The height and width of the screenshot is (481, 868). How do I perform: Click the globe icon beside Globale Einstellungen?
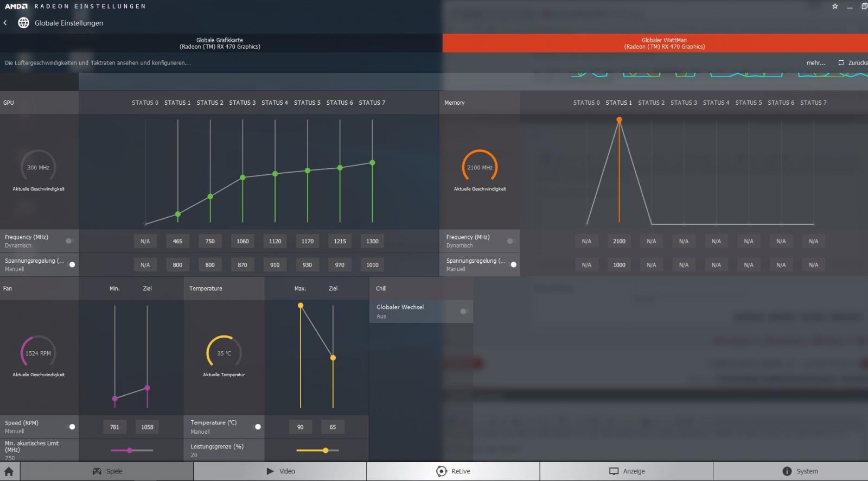(x=23, y=23)
